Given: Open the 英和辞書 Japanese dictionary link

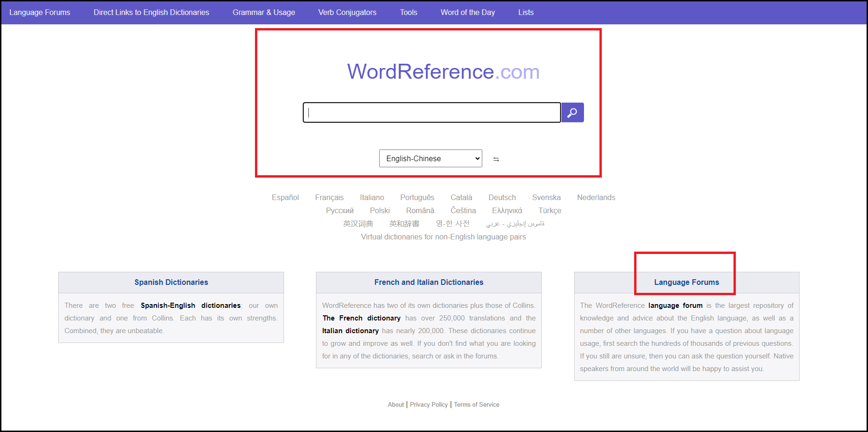Looking at the screenshot, I should tap(404, 223).
